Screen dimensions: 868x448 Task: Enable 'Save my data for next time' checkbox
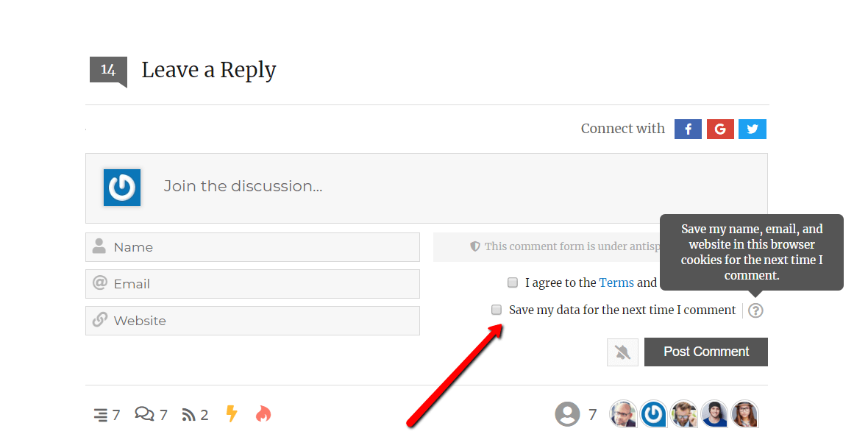pyautogui.click(x=497, y=310)
